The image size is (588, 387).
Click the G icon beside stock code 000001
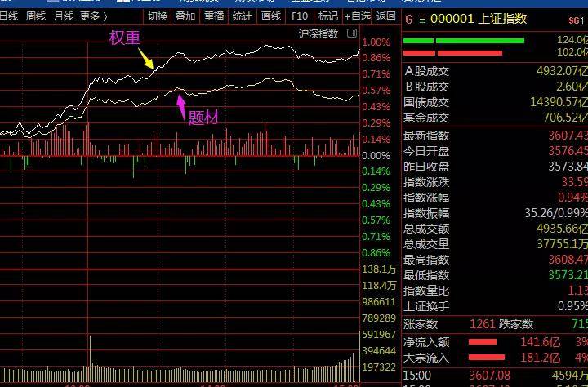[408, 18]
